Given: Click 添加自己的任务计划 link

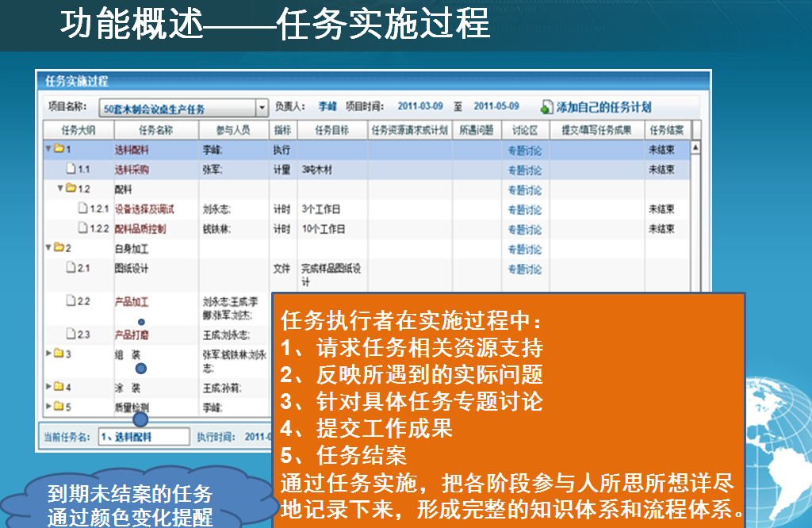Looking at the screenshot, I should pyautogui.click(x=603, y=107).
